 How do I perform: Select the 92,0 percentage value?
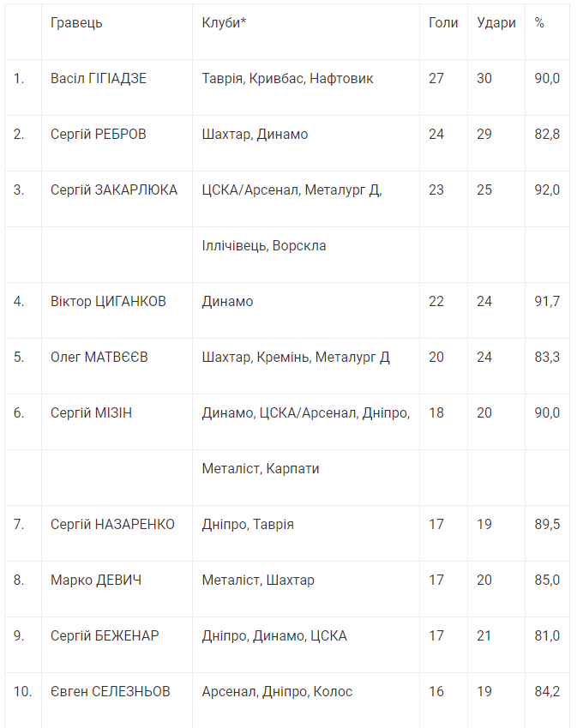point(547,190)
